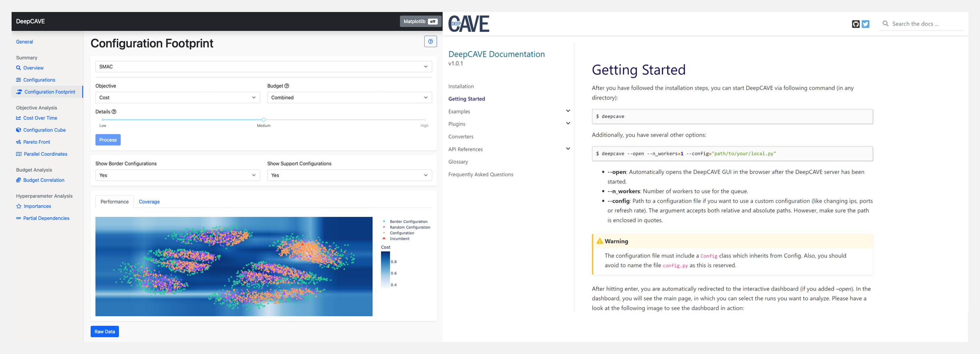Click the red Incumbent triangle legend marker
The image size is (980, 354).
384,239
